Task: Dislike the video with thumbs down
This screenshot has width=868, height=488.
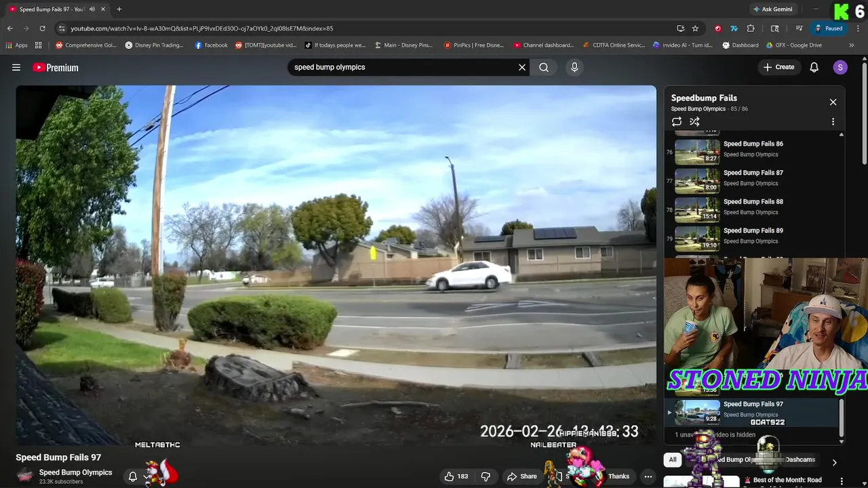Action: pos(486,476)
